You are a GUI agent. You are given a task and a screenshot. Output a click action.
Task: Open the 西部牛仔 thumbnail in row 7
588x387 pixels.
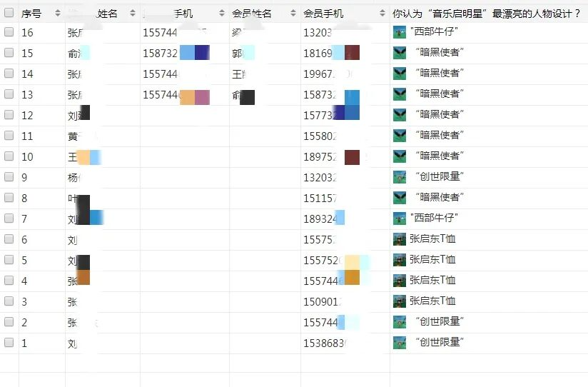pyautogui.click(x=400, y=218)
